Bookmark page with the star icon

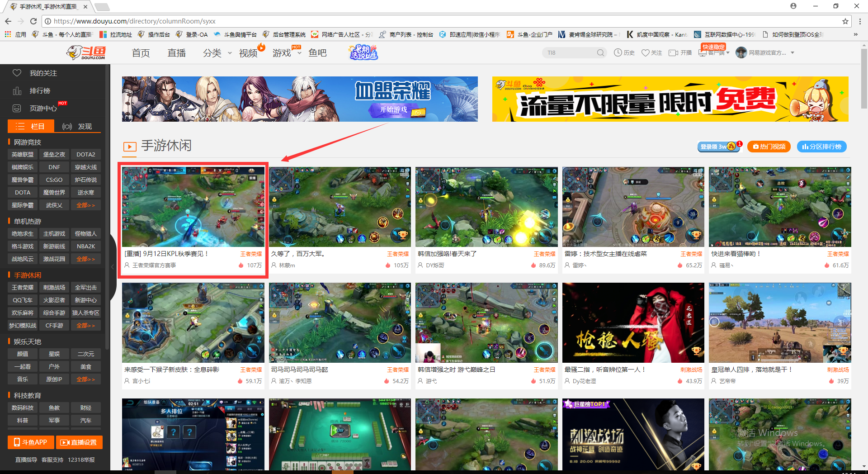pyautogui.click(x=845, y=21)
